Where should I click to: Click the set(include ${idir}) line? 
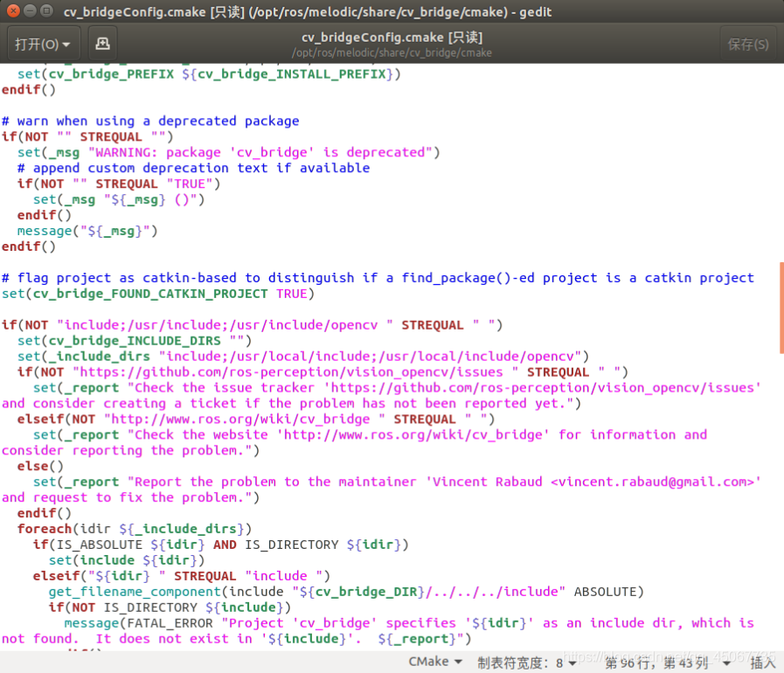pyautogui.click(x=127, y=560)
